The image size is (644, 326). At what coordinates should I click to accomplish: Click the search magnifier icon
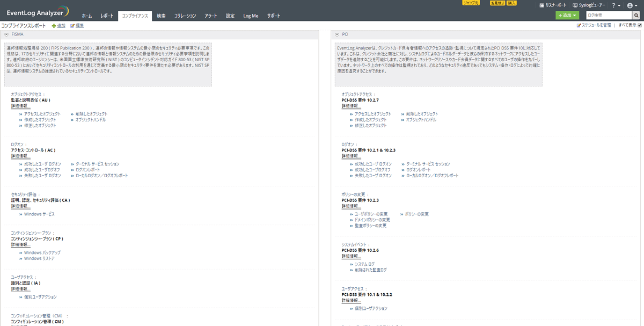pos(636,16)
